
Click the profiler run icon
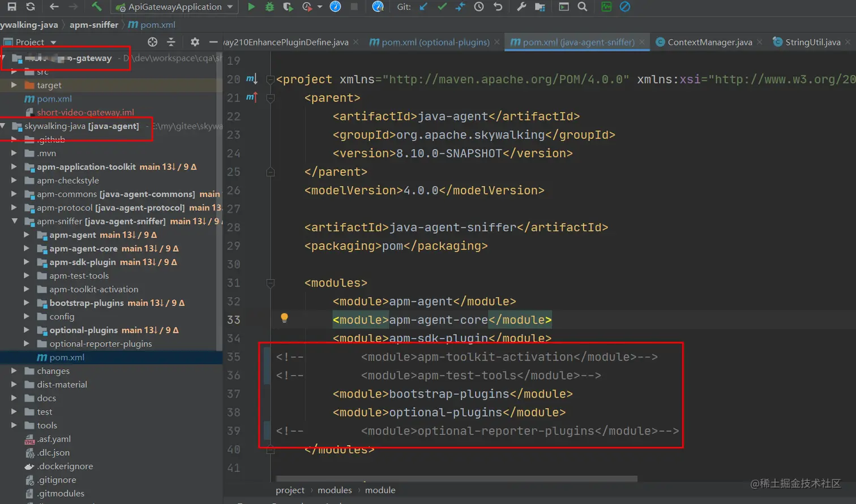[x=307, y=7]
